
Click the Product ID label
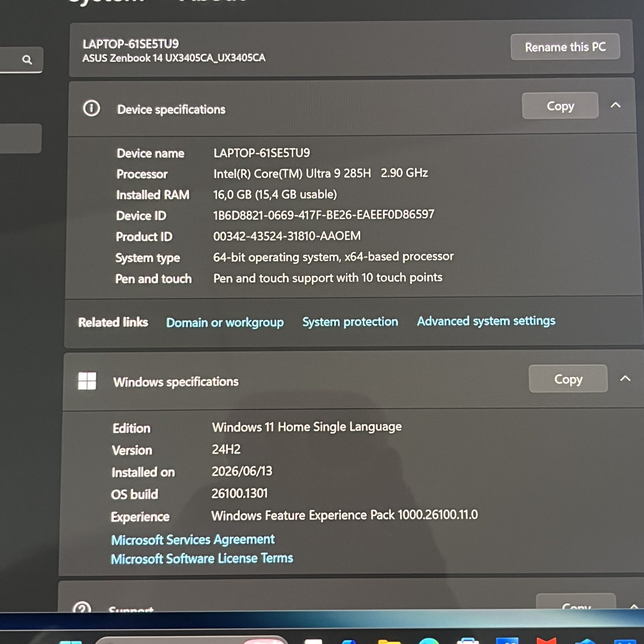point(144,237)
